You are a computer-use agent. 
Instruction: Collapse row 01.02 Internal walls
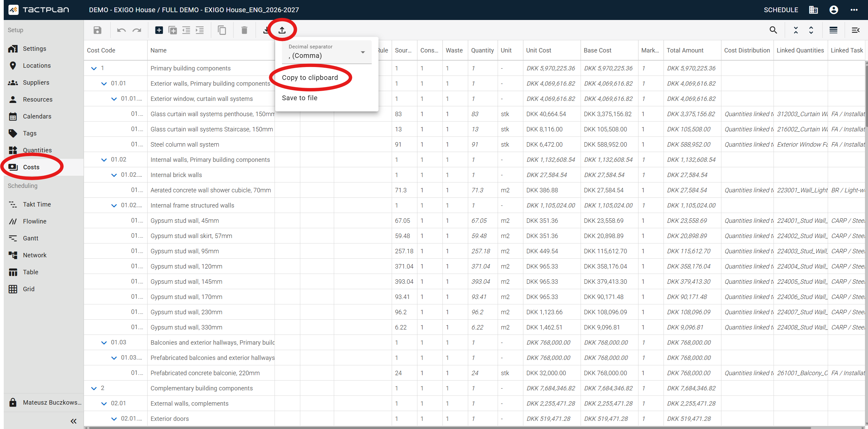click(104, 160)
